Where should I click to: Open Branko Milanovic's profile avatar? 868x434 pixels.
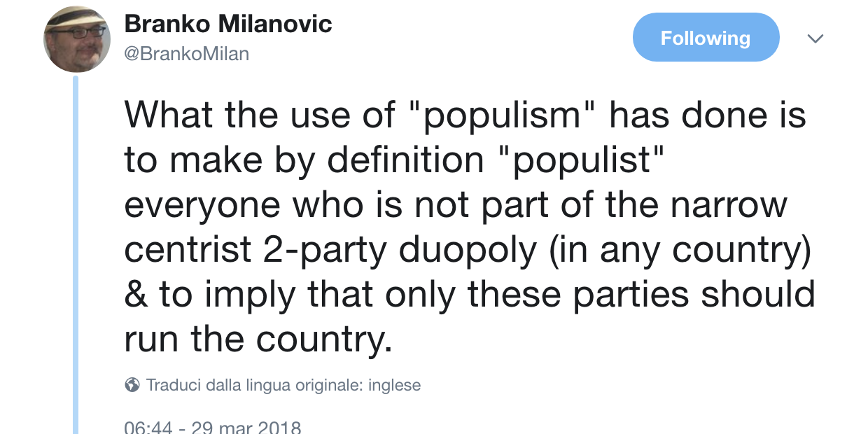[77, 40]
